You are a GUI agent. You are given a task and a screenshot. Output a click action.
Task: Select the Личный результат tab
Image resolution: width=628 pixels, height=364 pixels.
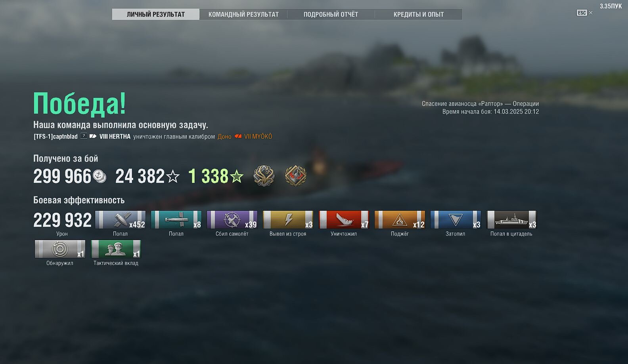point(156,14)
